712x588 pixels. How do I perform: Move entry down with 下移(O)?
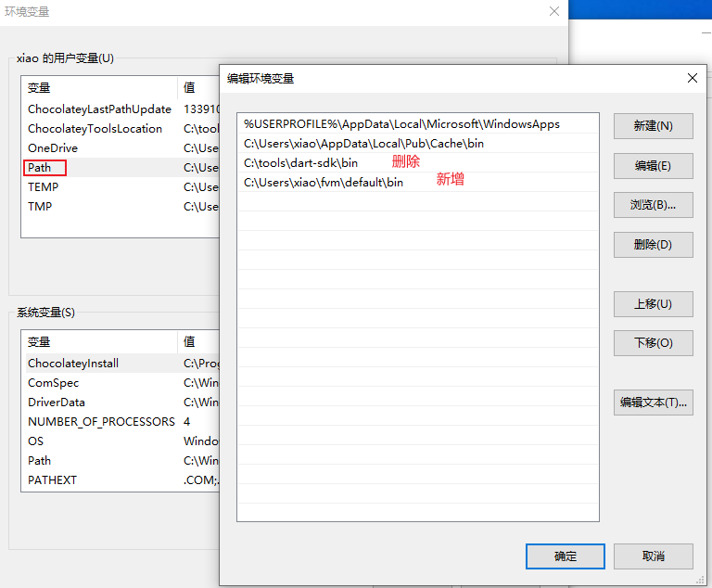coord(653,343)
